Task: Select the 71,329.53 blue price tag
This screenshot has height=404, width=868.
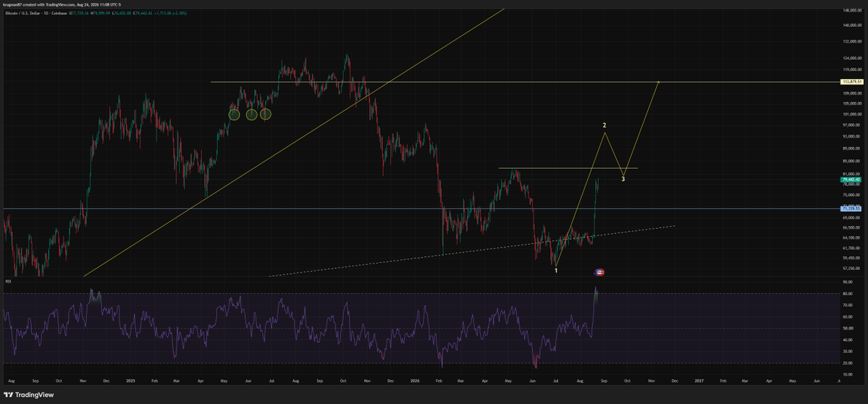Action: [x=851, y=209]
